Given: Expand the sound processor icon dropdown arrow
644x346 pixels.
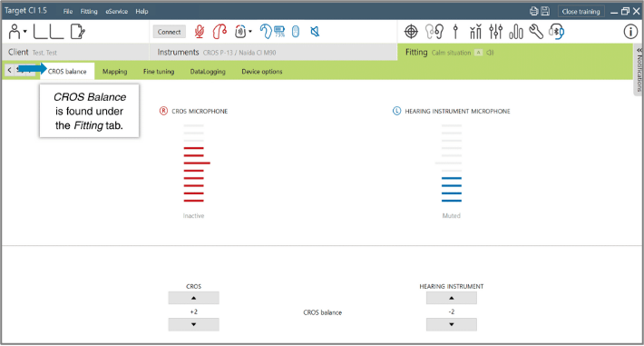Looking at the screenshot, I should point(250,32).
